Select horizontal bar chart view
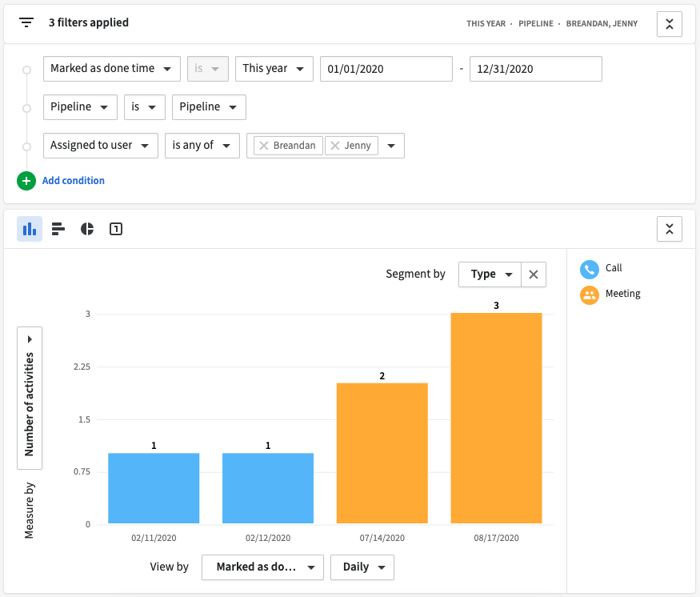700x597 pixels. (x=58, y=229)
